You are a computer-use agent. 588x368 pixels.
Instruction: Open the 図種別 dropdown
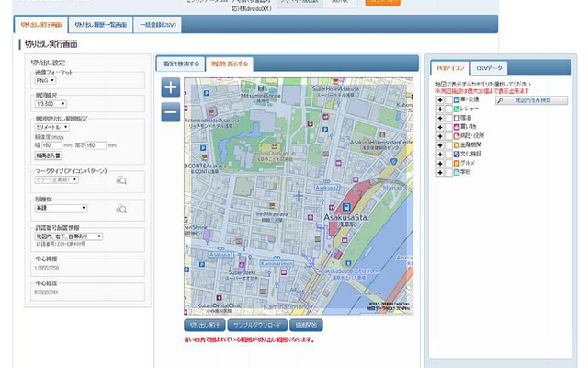pos(61,208)
